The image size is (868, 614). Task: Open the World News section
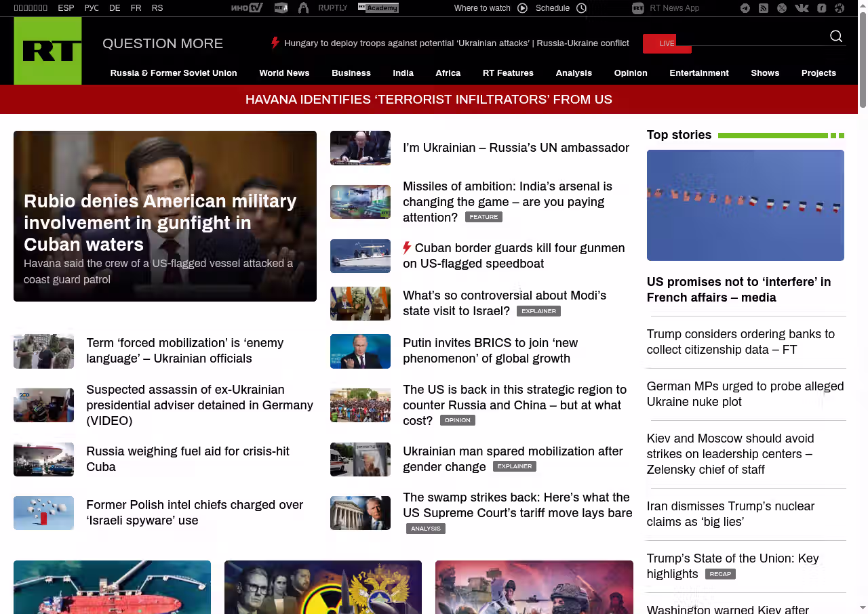(284, 73)
